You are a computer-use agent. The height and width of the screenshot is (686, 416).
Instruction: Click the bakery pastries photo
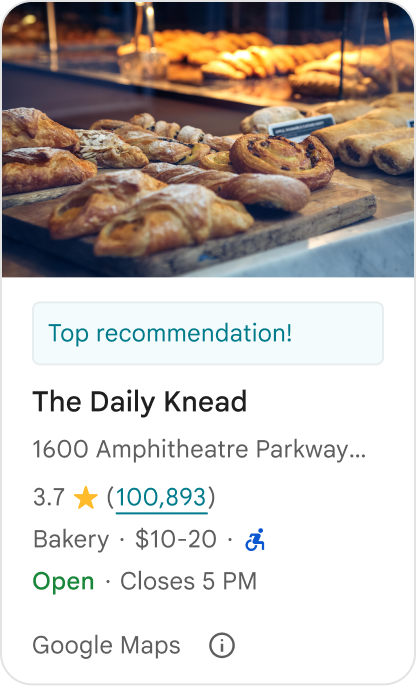pos(208,139)
